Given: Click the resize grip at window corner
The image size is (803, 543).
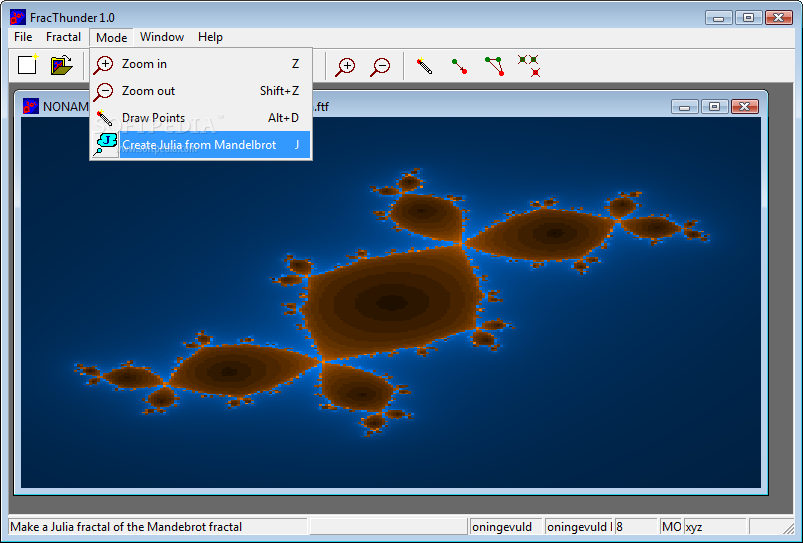Looking at the screenshot, I should pyautogui.click(x=787, y=528).
